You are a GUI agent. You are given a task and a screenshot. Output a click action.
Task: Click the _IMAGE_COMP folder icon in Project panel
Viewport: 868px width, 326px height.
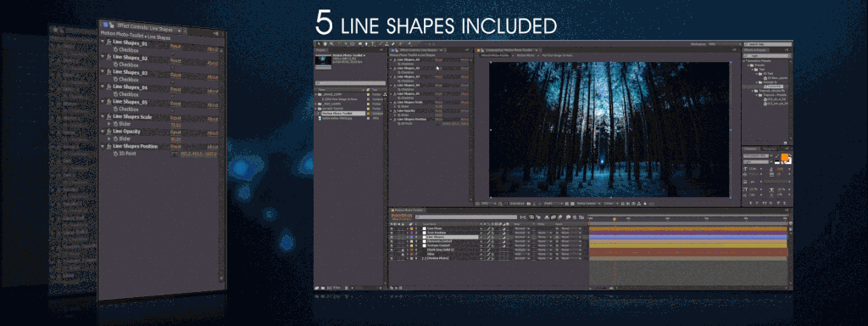320,94
